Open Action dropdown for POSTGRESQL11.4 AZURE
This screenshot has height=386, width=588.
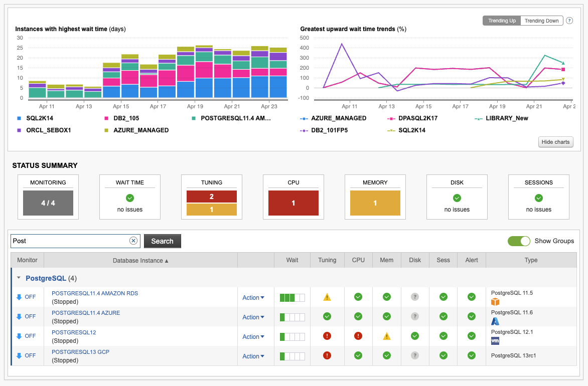[253, 317]
